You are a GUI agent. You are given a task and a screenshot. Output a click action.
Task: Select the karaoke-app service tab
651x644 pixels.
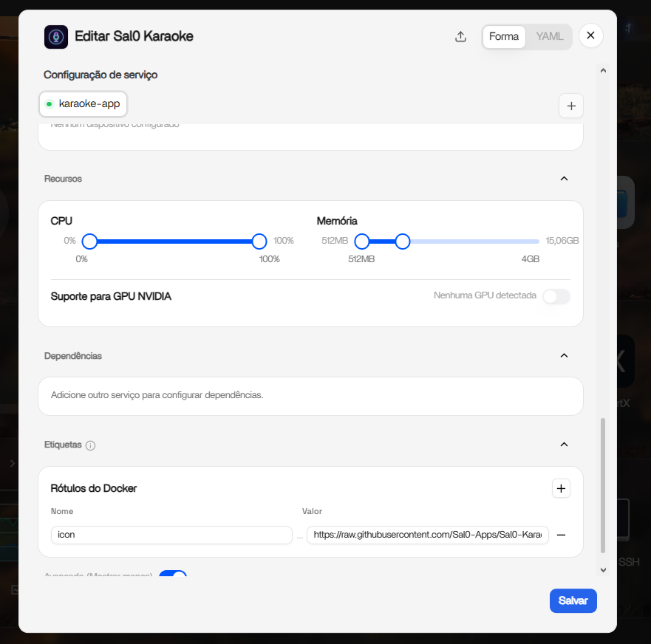click(x=83, y=103)
